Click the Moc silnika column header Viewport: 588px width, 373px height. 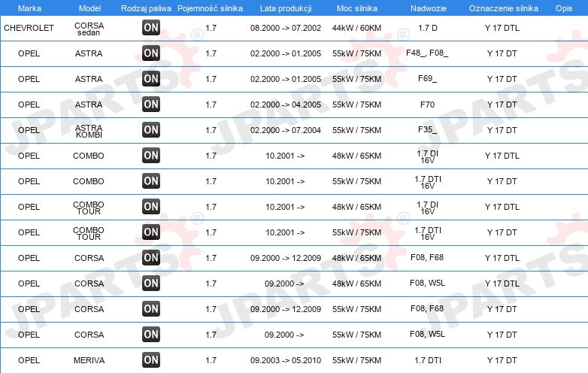point(357,8)
